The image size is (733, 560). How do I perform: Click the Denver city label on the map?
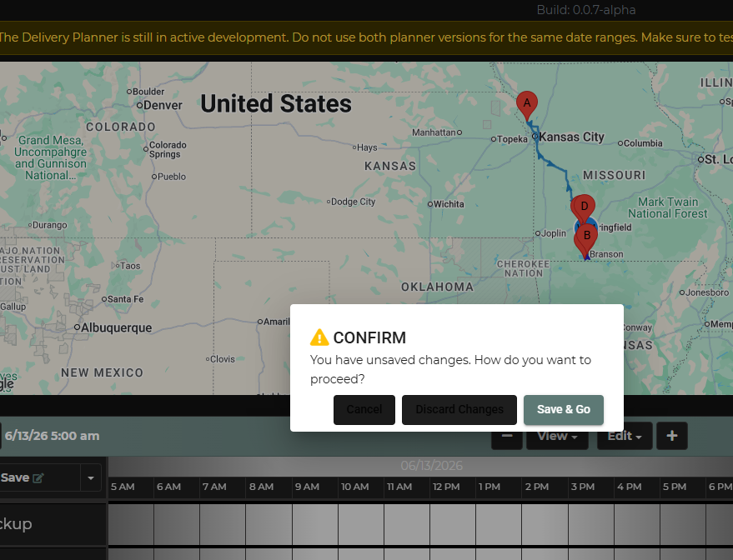(x=163, y=105)
